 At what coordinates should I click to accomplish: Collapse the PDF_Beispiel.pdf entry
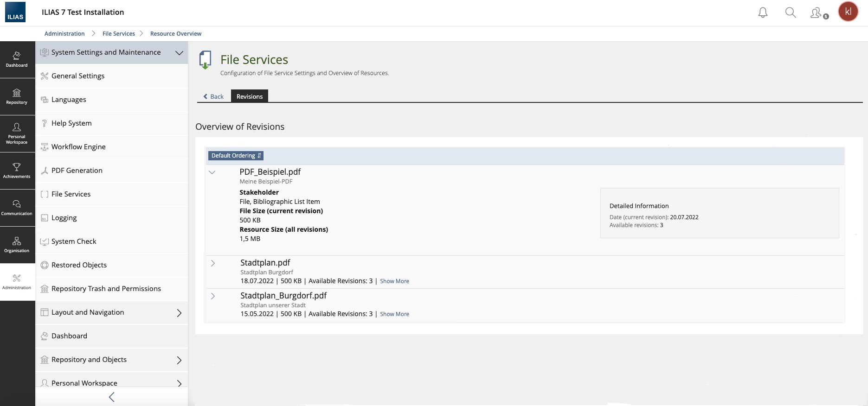click(x=212, y=172)
